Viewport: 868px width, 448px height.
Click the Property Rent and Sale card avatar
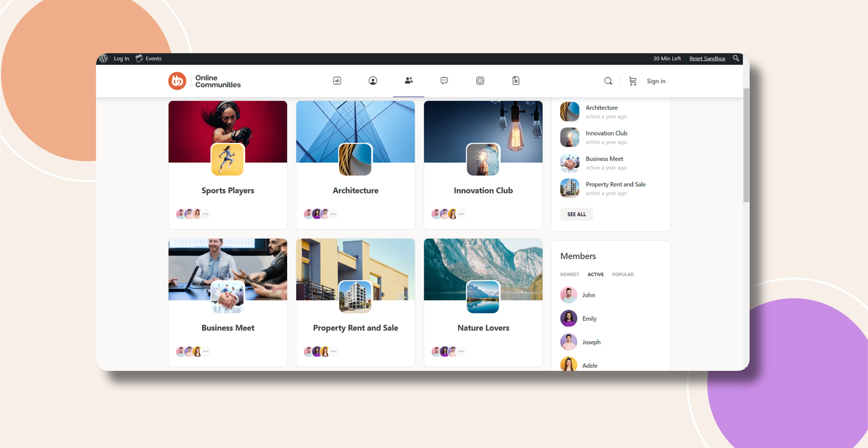pyautogui.click(x=355, y=297)
